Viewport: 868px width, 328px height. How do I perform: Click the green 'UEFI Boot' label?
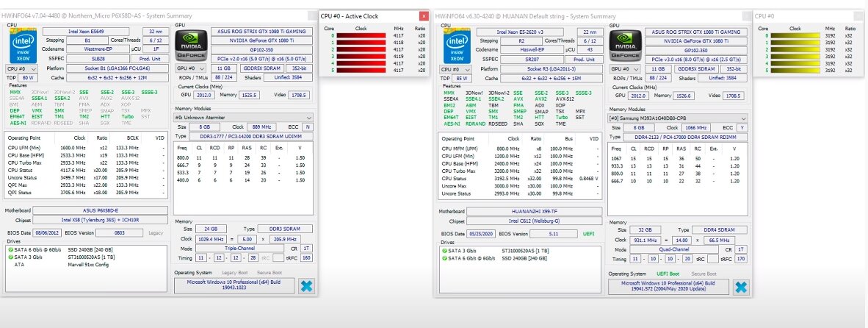tap(668, 274)
